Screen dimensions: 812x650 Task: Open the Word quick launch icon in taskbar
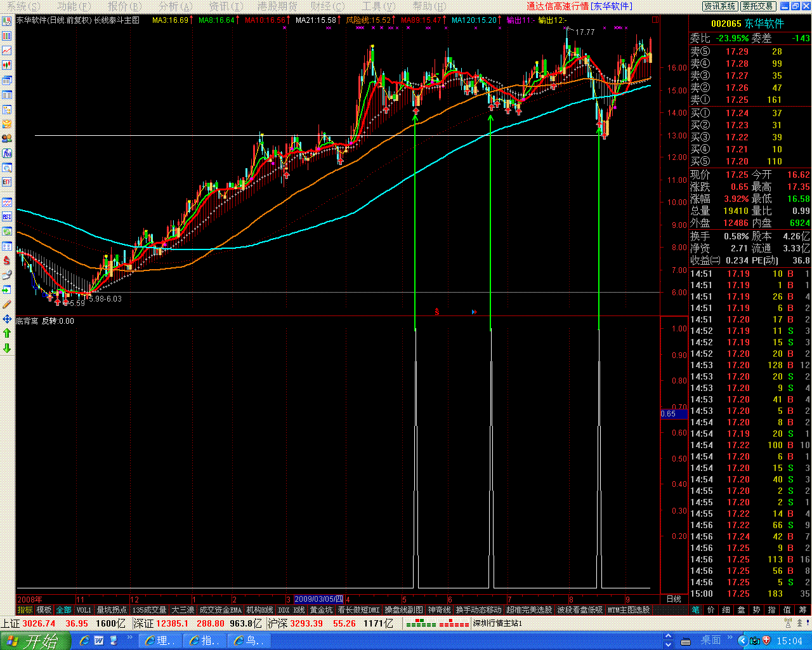pos(99,641)
